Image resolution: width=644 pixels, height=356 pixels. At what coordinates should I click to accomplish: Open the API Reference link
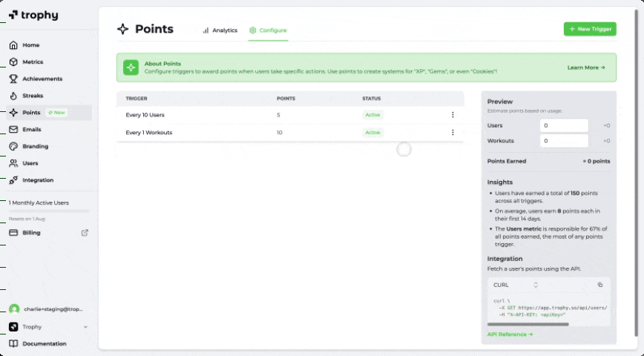510,334
